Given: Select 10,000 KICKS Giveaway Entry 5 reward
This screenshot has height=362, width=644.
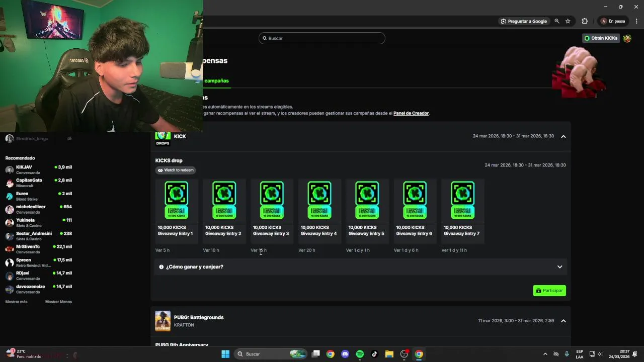Looking at the screenshot, I should pyautogui.click(x=367, y=211).
